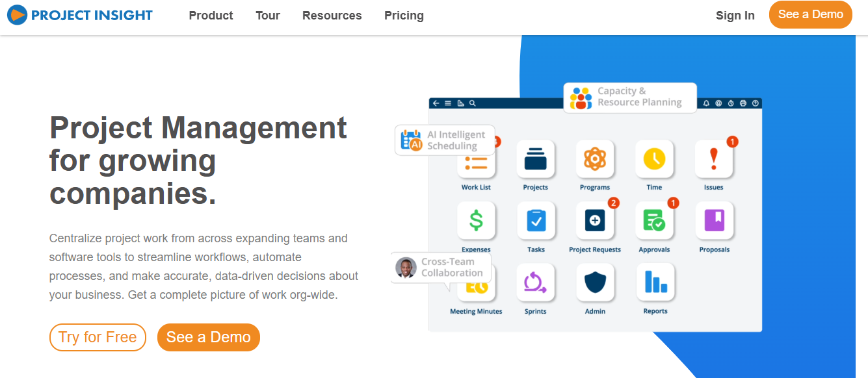868x378 pixels.
Task: Open the Projects tile
Action: click(536, 158)
